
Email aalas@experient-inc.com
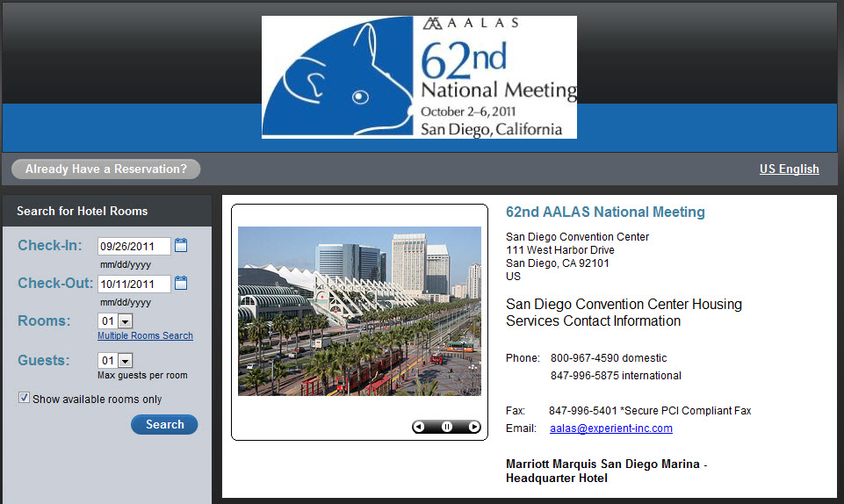click(x=611, y=428)
